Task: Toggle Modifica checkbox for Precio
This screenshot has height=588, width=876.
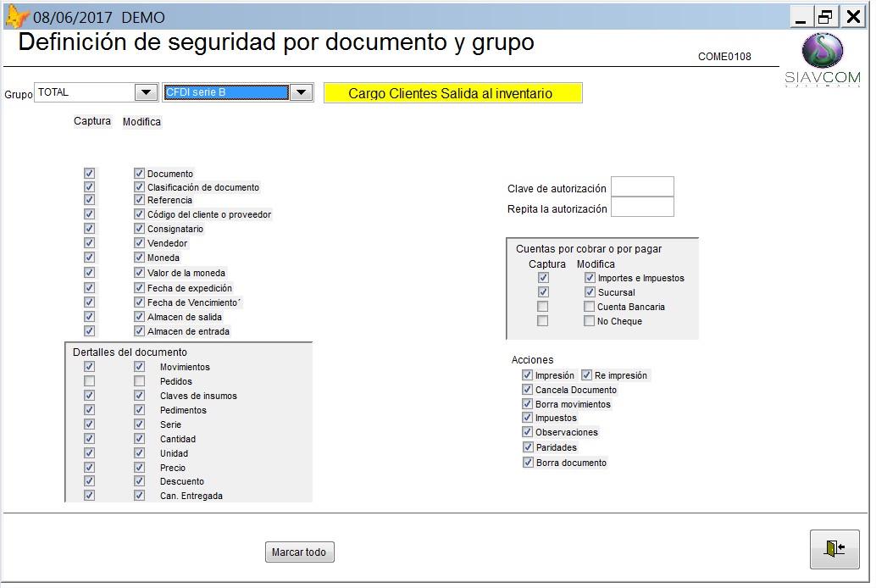Action: 139,468
